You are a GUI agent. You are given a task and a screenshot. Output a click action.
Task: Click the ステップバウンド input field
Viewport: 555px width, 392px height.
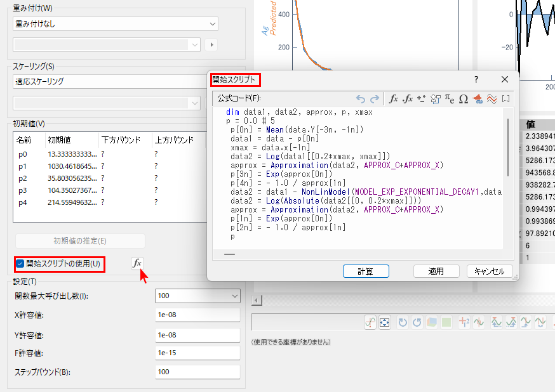click(197, 372)
